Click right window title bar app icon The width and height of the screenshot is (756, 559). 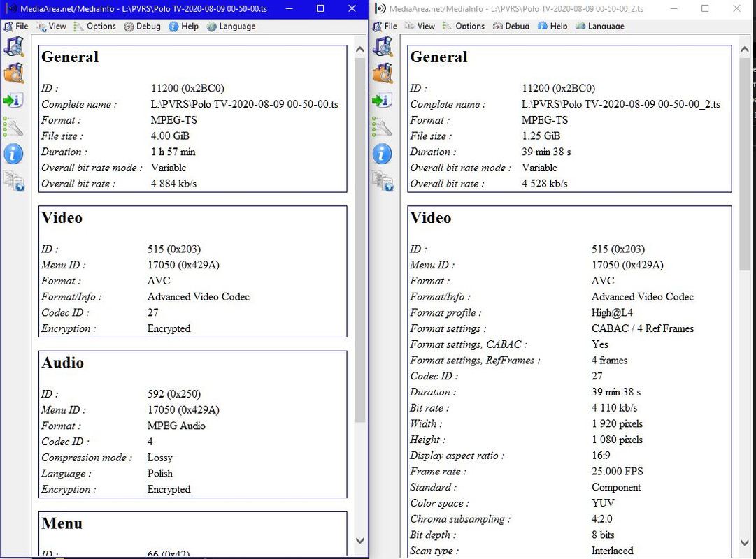click(380, 8)
